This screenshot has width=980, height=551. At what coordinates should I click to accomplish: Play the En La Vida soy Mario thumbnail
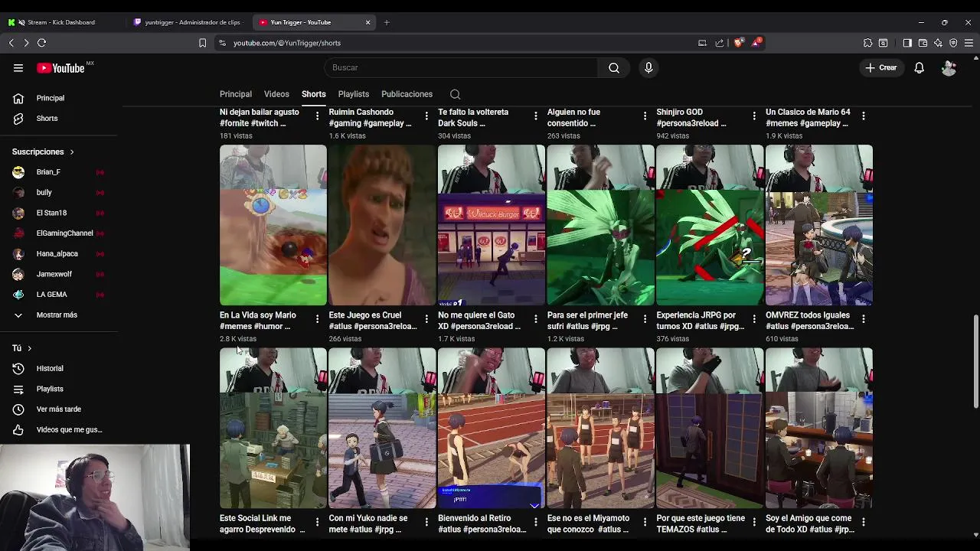tap(273, 225)
